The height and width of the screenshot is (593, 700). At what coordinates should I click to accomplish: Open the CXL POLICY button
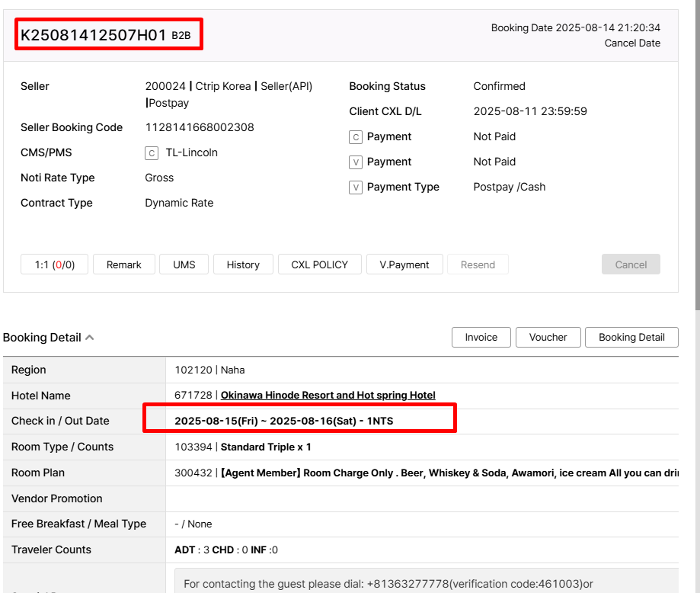[x=319, y=264]
